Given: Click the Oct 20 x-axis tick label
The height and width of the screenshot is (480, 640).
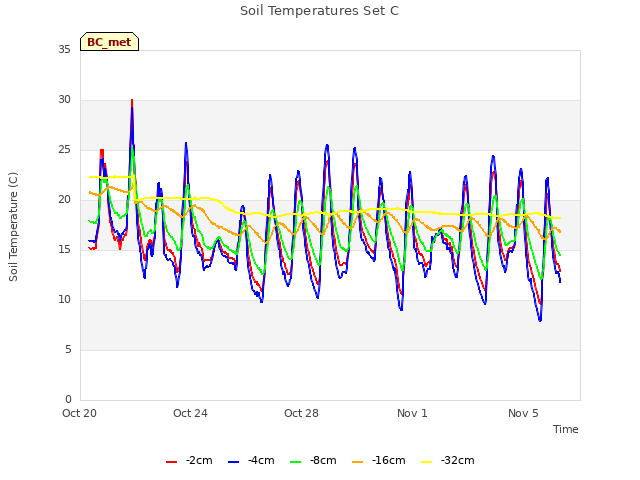Looking at the screenshot, I should point(79,413).
